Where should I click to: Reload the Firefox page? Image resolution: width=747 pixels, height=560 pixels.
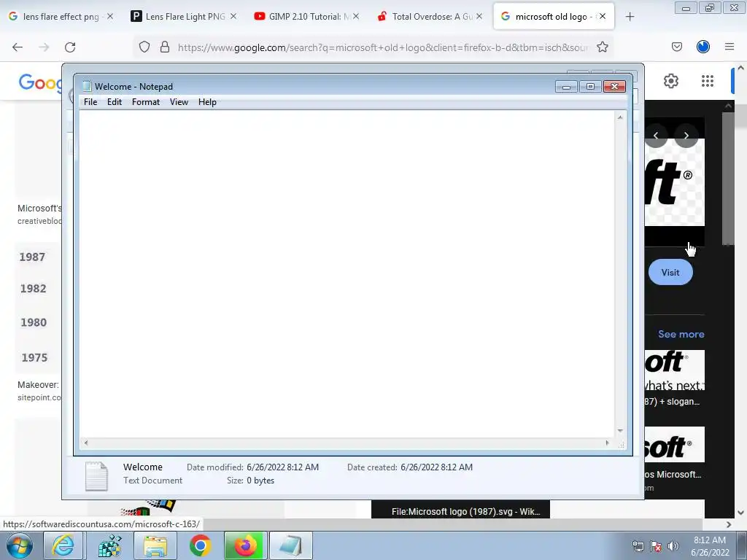tap(70, 47)
